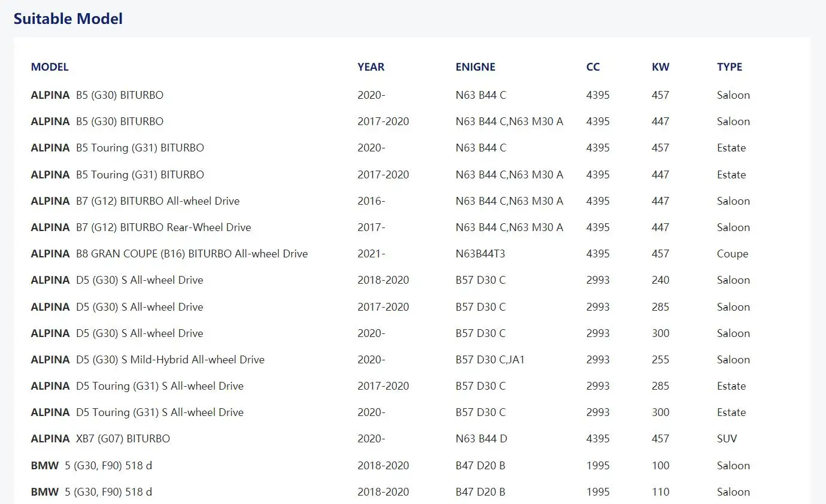Image resolution: width=826 pixels, height=504 pixels.
Task: Select the MODEL column header
Action: coord(50,67)
